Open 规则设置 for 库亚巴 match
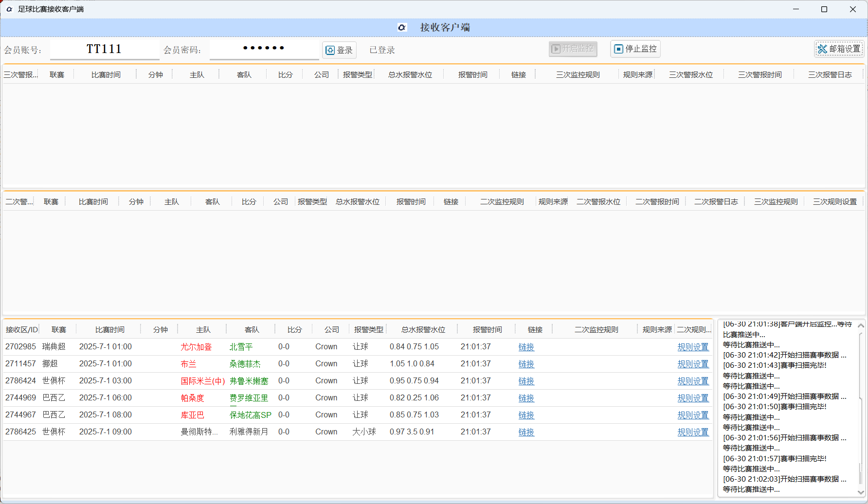 (693, 415)
